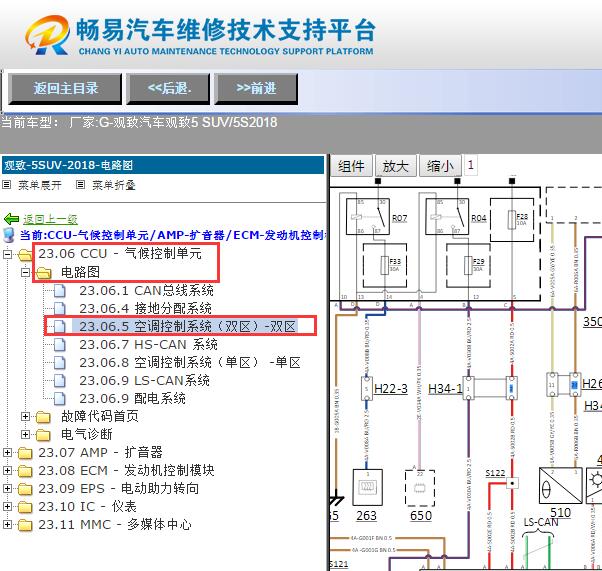
Task: Click the 故障代码首页 folder icon
Action: [x=43, y=417]
